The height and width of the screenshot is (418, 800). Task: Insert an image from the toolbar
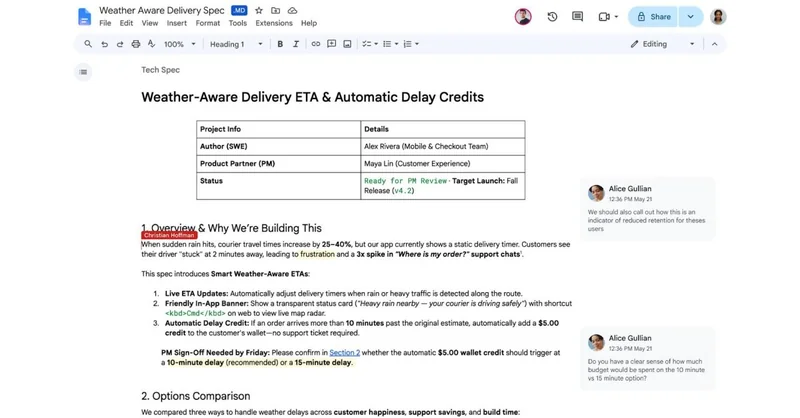[x=347, y=44]
